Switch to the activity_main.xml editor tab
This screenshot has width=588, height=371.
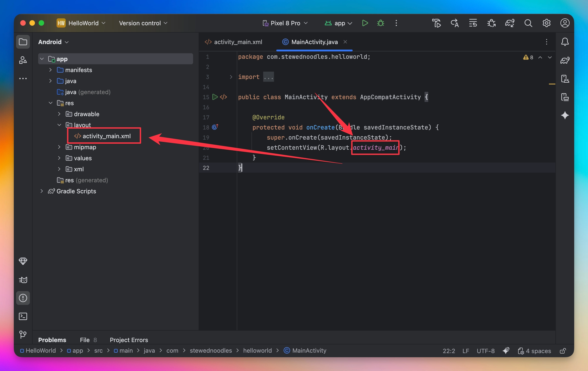pos(238,42)
